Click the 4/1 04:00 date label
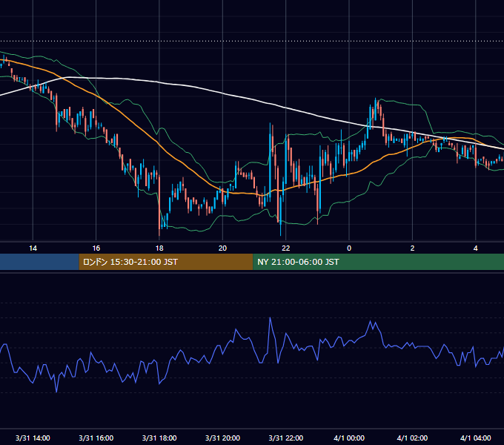The width and height of the screenshot is (504, 445). 475,438
